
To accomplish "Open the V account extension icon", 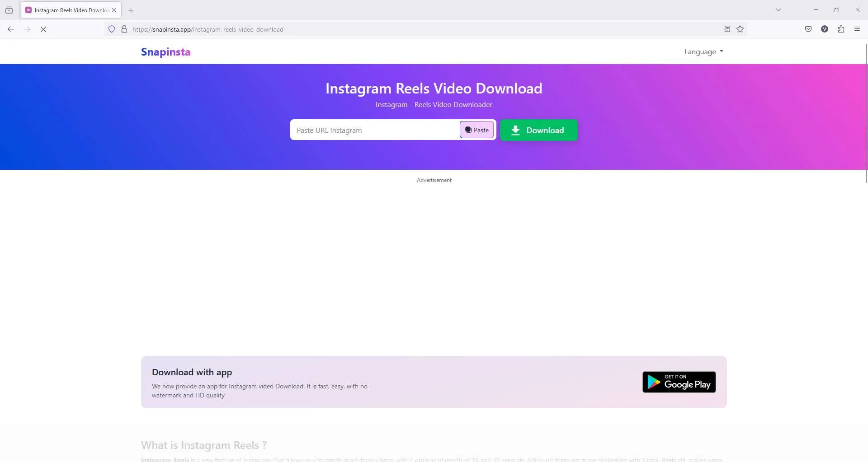I will [x=825, y=29].
